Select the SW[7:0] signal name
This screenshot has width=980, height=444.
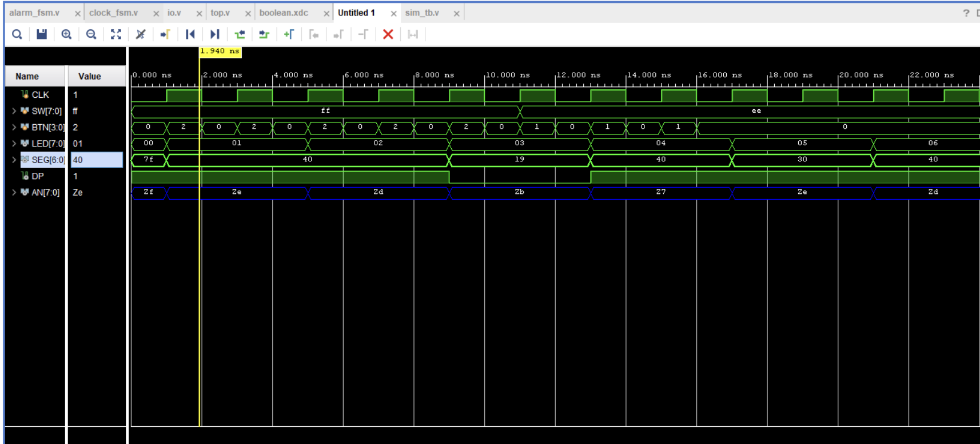[46, 111]
